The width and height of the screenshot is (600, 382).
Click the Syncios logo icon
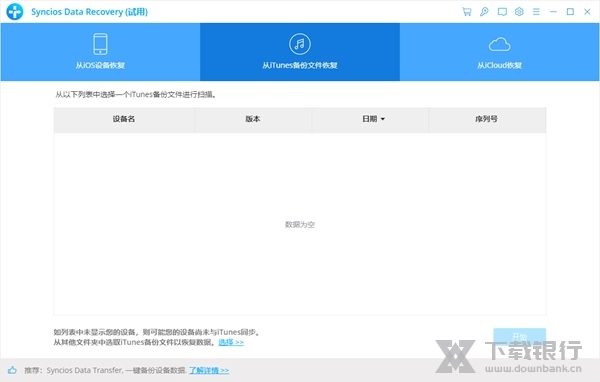click(x=15, y=11)
